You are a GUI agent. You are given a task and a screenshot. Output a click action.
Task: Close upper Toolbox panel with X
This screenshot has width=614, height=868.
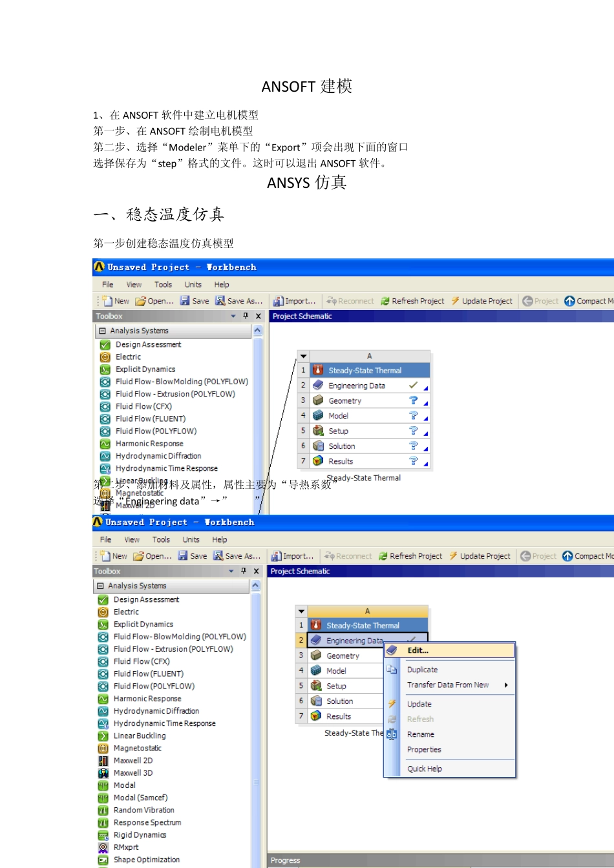(x=259, y=316)
